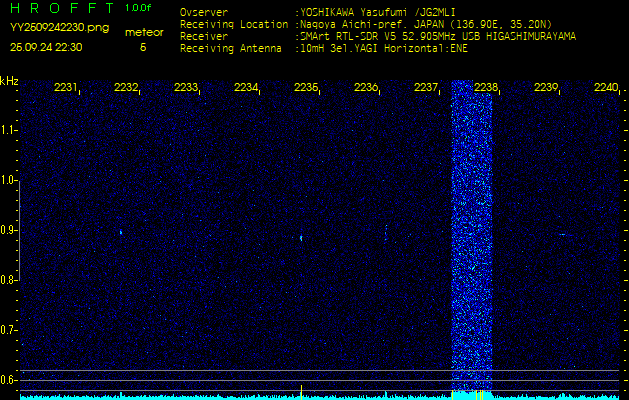Click the meteor echo near 2232
Screen dimensions: 629x400
tap(121, 232)
